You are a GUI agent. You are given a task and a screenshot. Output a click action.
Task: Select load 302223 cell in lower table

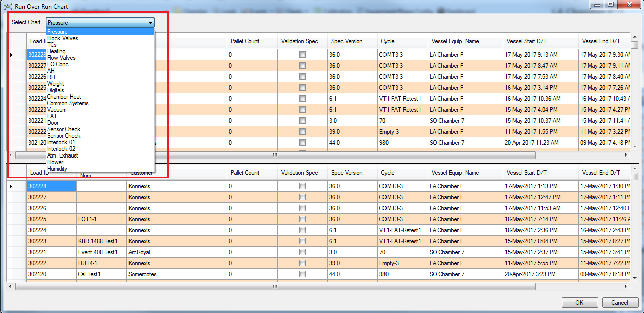click(51, 241)
